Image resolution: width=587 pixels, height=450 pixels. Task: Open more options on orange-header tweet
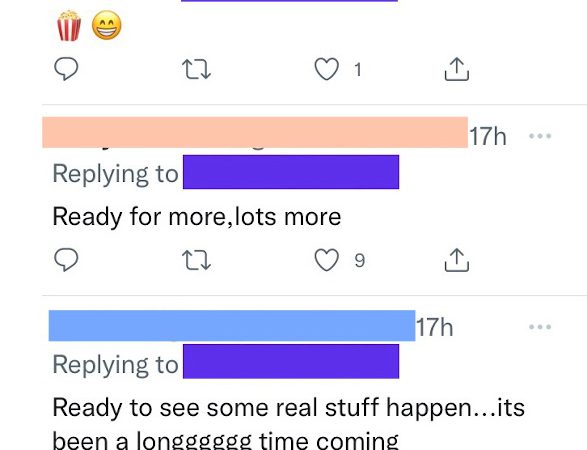pos(540,136)
